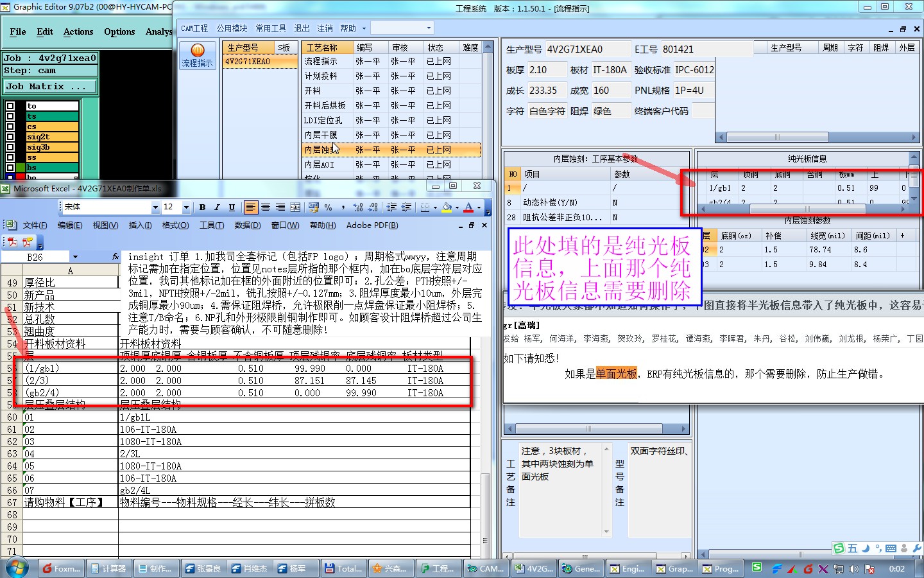The width and height of the screenshot is (924, 578).
Task: Apply right alignment in Excel toolbar
Action: (280, 207)
